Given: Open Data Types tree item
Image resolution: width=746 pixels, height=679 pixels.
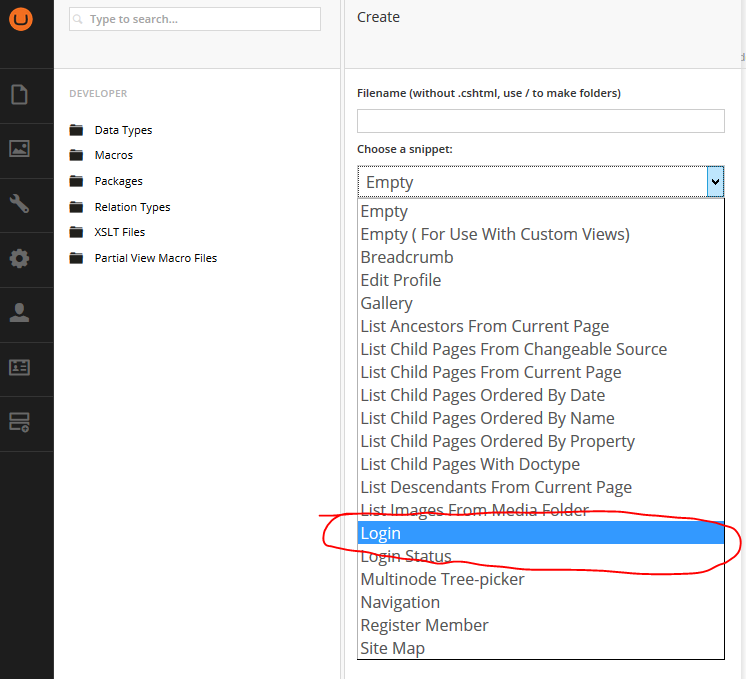Looking at the screenshot, I should click(123, 130).
